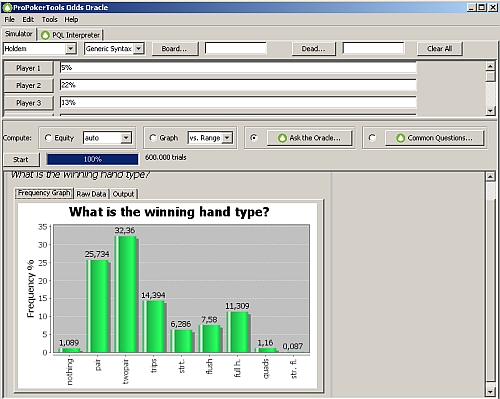The image size is (500, 399).
Task: Click the Board... button
Action: click(175, 49)
